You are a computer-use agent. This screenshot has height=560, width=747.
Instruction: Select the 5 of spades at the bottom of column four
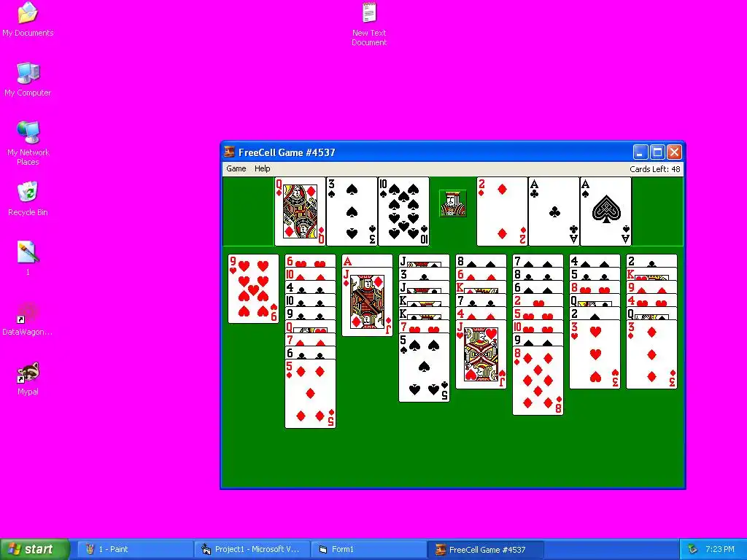424,367
